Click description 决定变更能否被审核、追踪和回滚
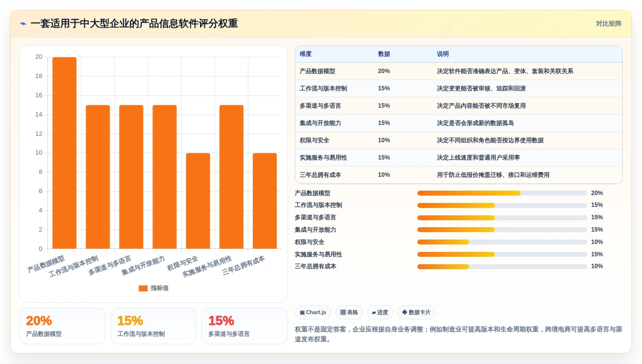Screen dimensions: 642x364 coord(481,88)
